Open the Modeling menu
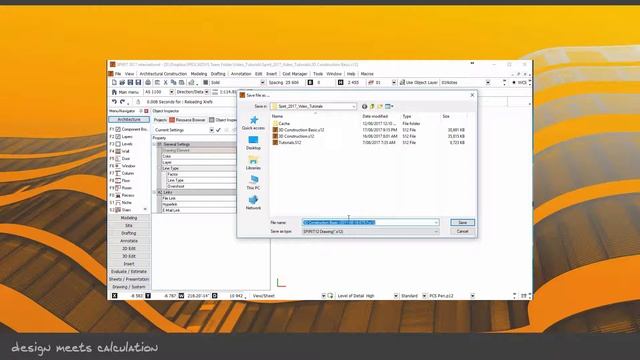The height and width of the screenshot is (360, 640). point(199,74)
